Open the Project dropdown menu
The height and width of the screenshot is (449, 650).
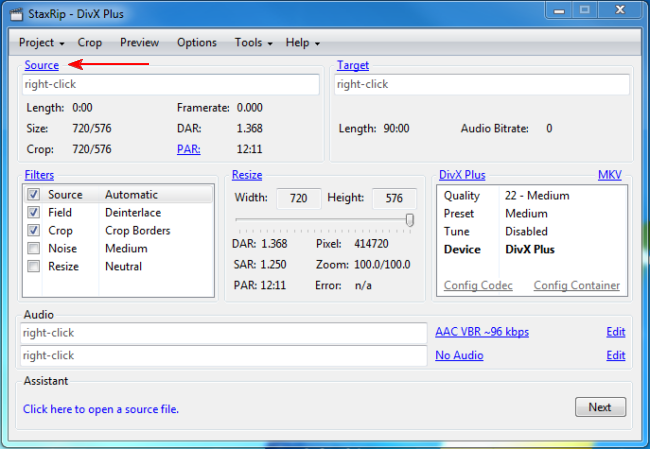coord(41,43)
